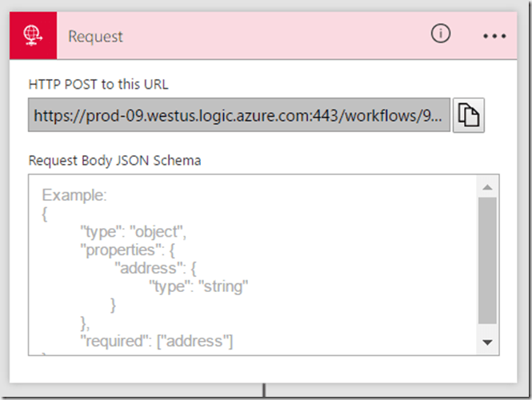Click the "Request Body JSON Schema" label
Screen dimensions: 532x400
114,160
